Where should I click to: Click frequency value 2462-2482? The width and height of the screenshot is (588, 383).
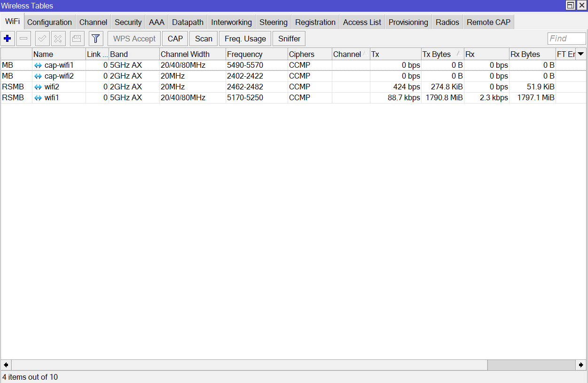(245, 87)
